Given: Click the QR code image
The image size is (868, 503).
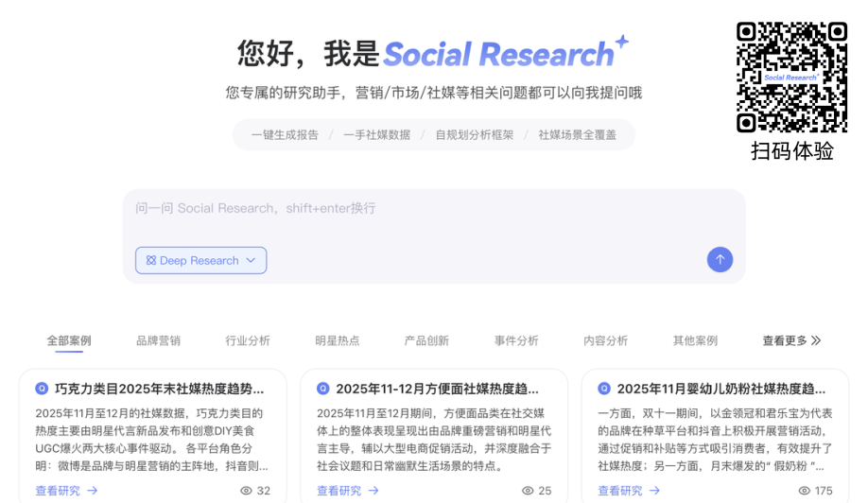Looking at the screenshot, I should 791,78.
